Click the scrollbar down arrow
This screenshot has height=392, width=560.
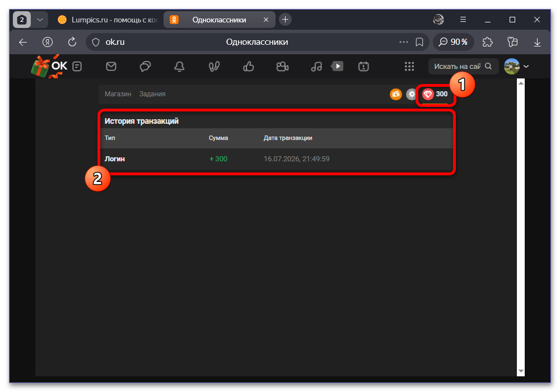click(521, 371)
